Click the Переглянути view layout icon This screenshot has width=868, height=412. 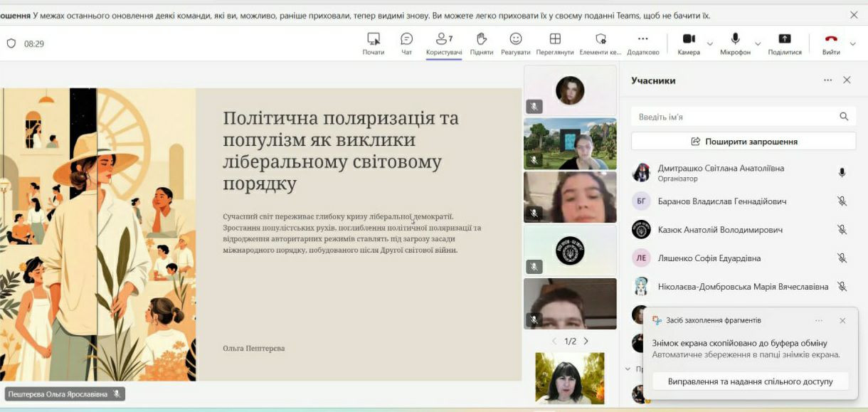pos(555,39)
